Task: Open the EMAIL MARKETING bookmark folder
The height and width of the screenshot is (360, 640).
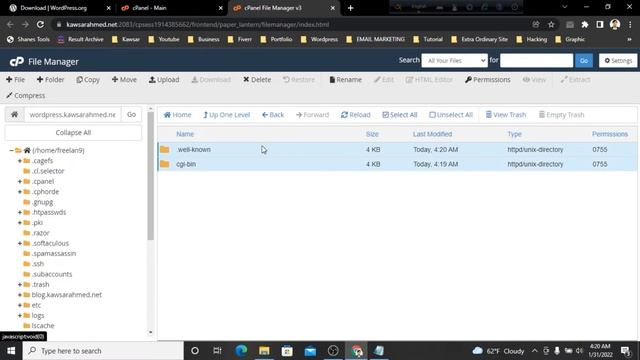Action: (375, 40)
